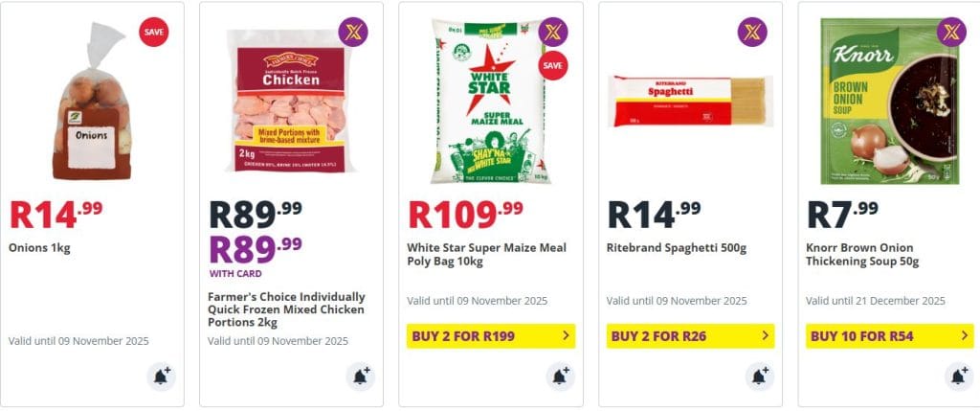Viewport: 980px width, 411px height.
Task: Open the BUY 2 FOR R26 deal
Action: coord(689,336)
